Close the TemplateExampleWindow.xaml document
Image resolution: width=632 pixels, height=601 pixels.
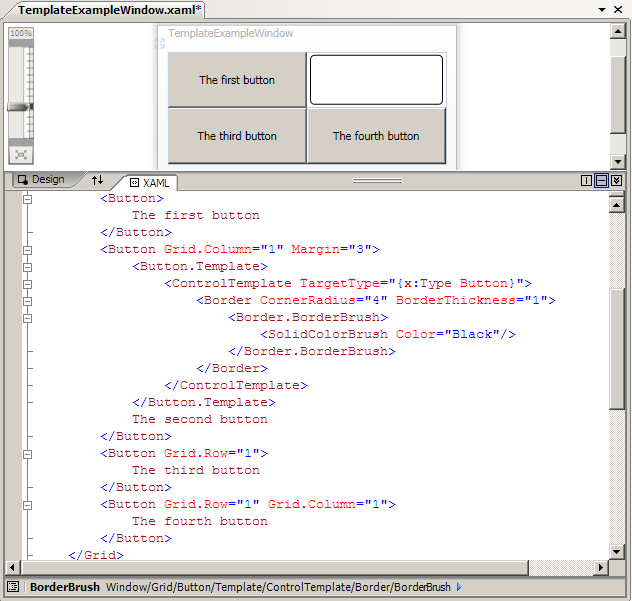[618, 9]
